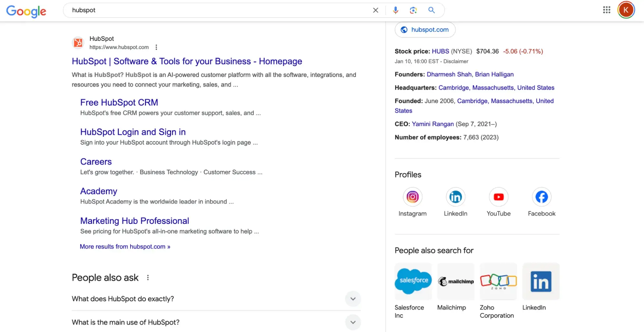
Task: Open Google Lens image search
Action: point(413,10)
